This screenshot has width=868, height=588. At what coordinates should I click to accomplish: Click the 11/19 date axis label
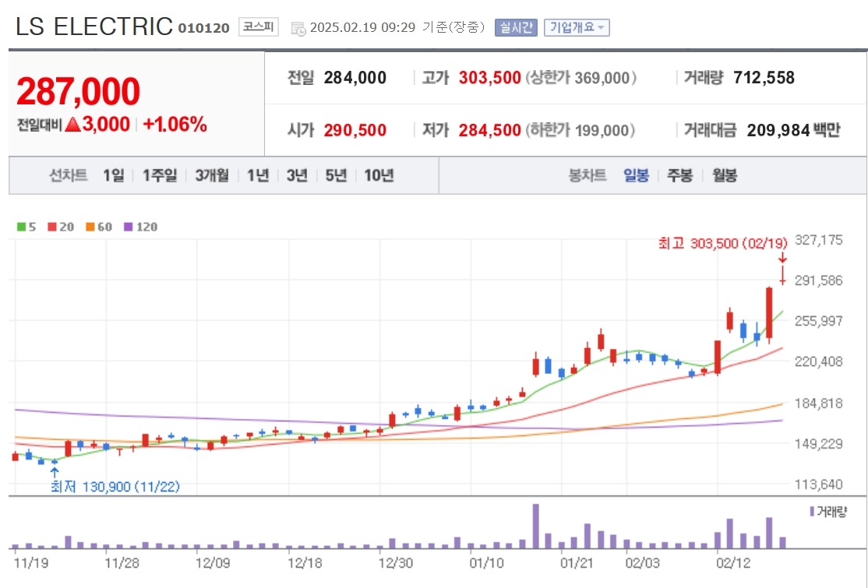click(x=31, y=563)
